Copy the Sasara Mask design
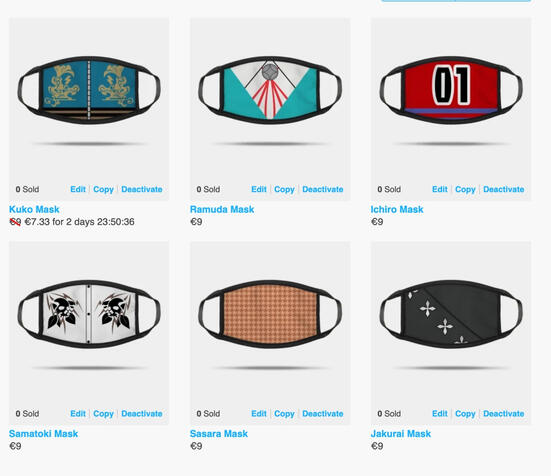Viewport: 551px width, 476px height. coord(284,414)
